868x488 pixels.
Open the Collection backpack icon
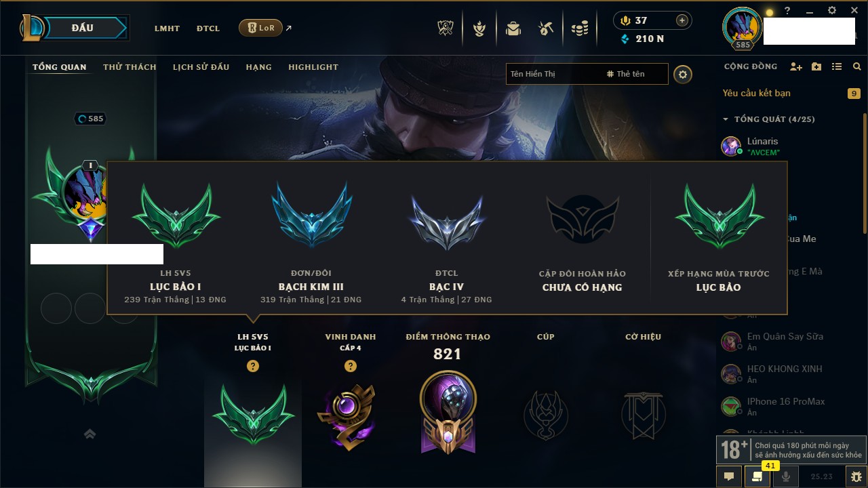(513, 28)
